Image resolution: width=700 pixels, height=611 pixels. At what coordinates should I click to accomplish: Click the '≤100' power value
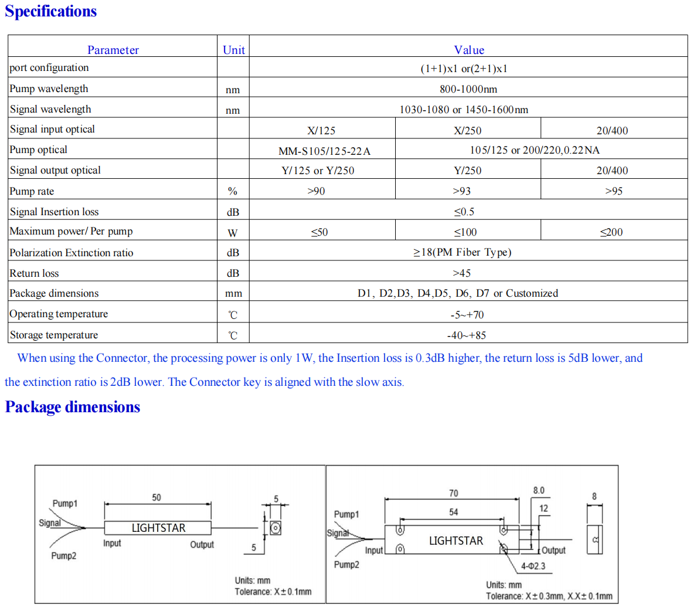pyautogui.click(x=465, y=232)
